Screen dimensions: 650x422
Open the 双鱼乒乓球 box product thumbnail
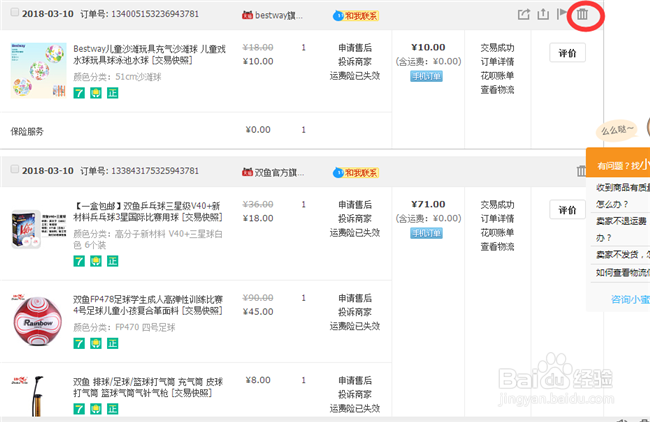tap(39, 229)
